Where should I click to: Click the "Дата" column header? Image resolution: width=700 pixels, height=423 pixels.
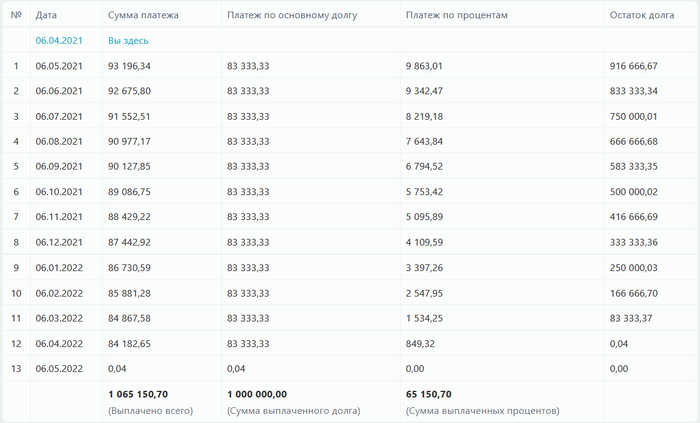point(46,16)
